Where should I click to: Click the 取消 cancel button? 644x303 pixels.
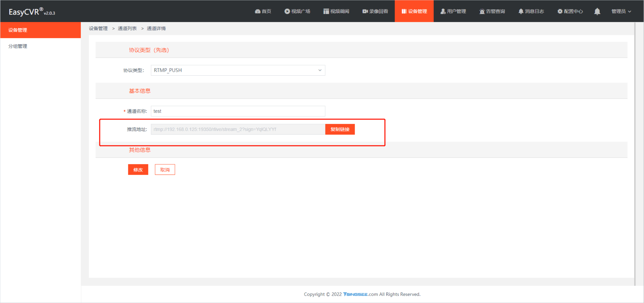(x=165, y=170)
